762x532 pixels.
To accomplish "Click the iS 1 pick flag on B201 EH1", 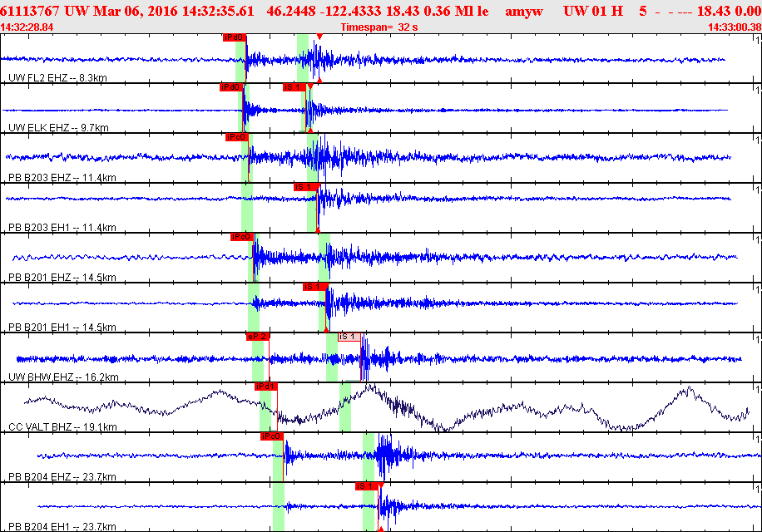I will tap(314, 287).
